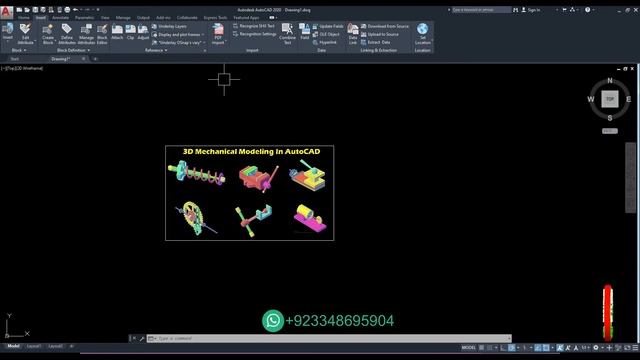Screen dimensions: 640x360
Task: Expand the Reference panel dropdown
Action: [x=156, y=50]
